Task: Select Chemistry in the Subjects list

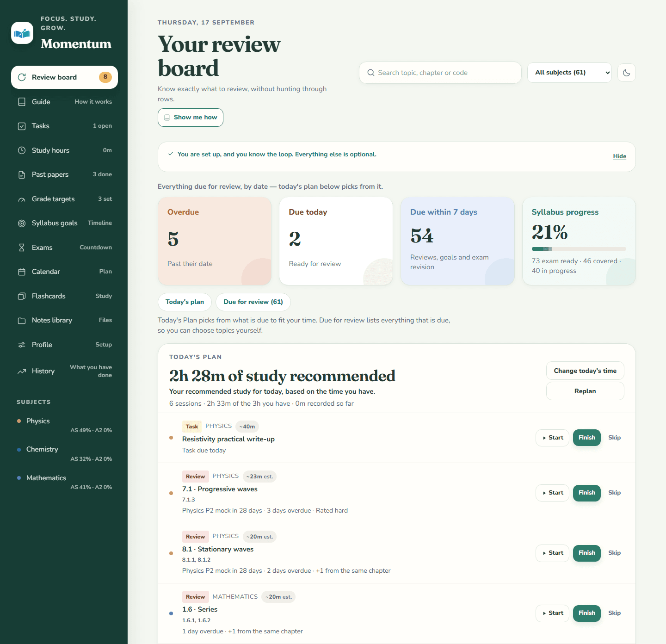Action: click(x=64, y=453)
